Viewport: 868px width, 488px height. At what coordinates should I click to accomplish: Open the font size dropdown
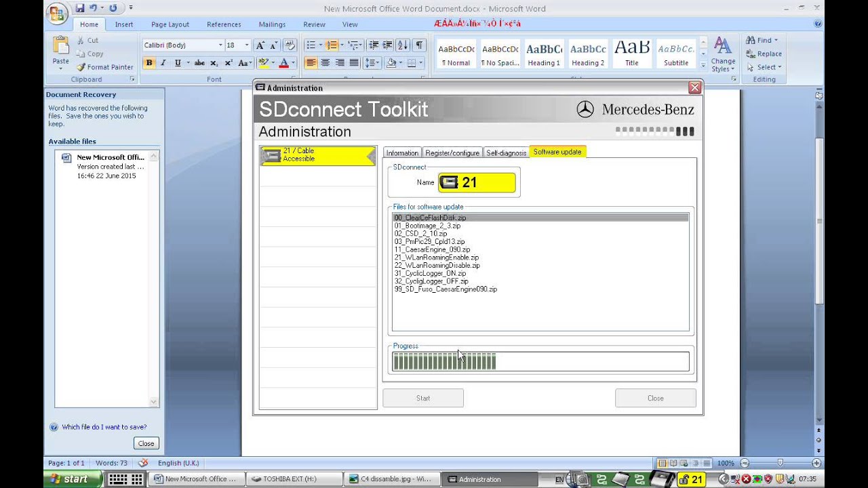[247, 45]
